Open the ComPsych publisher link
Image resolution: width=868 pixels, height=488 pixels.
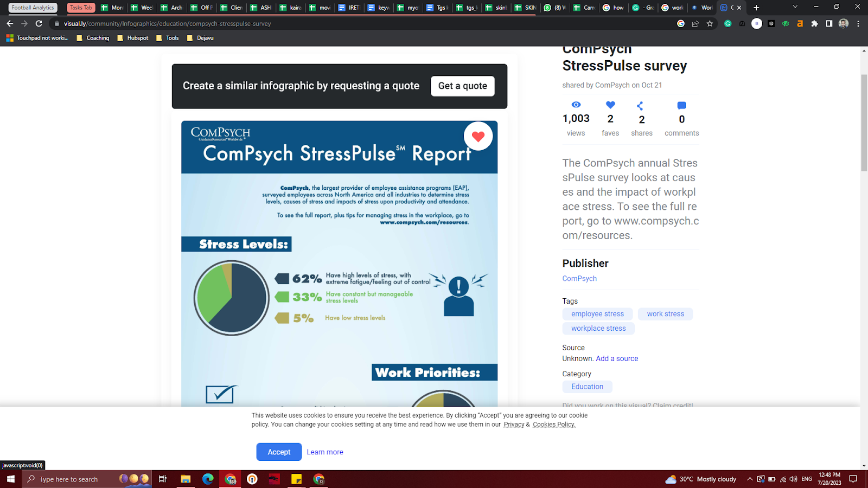[579, 278]
